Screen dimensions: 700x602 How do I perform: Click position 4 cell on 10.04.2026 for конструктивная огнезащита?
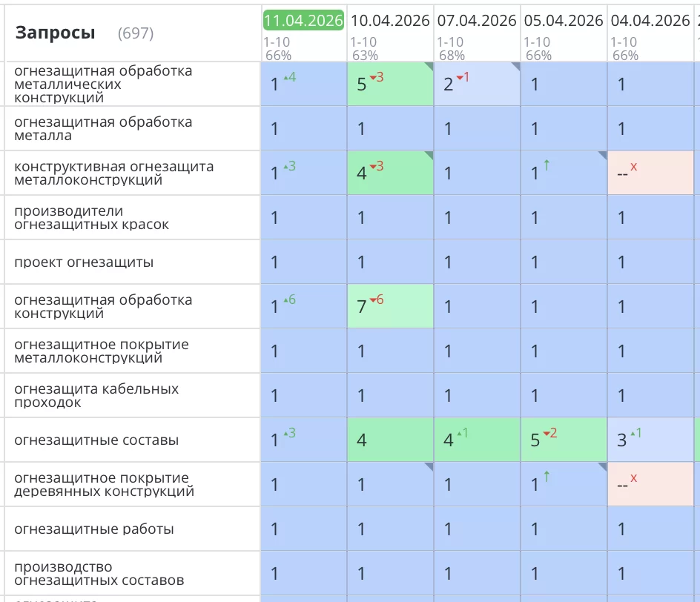390,173
